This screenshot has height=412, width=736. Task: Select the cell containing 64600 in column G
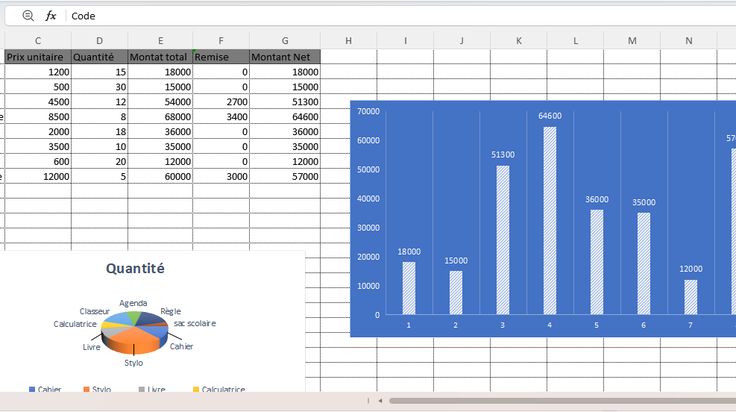285,116
